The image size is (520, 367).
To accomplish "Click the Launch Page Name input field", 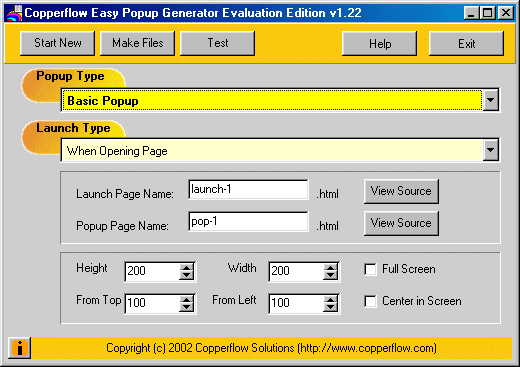I will (x=248, y=189).
